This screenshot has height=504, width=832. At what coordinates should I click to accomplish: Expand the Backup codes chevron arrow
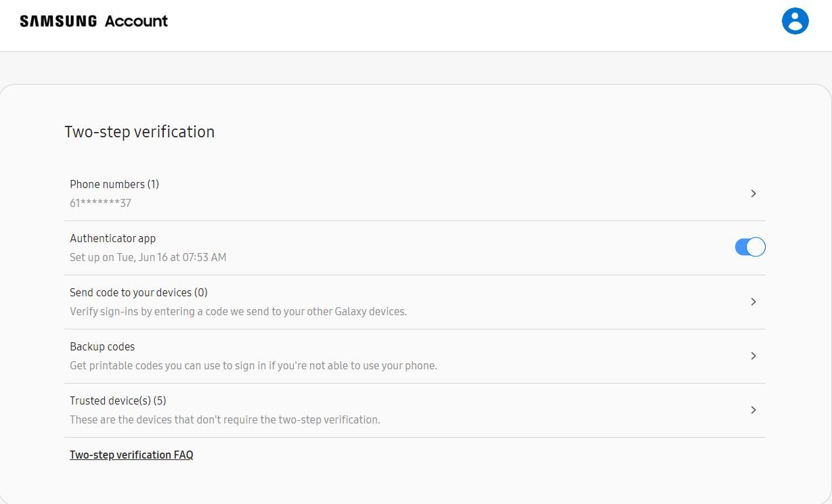753,356
